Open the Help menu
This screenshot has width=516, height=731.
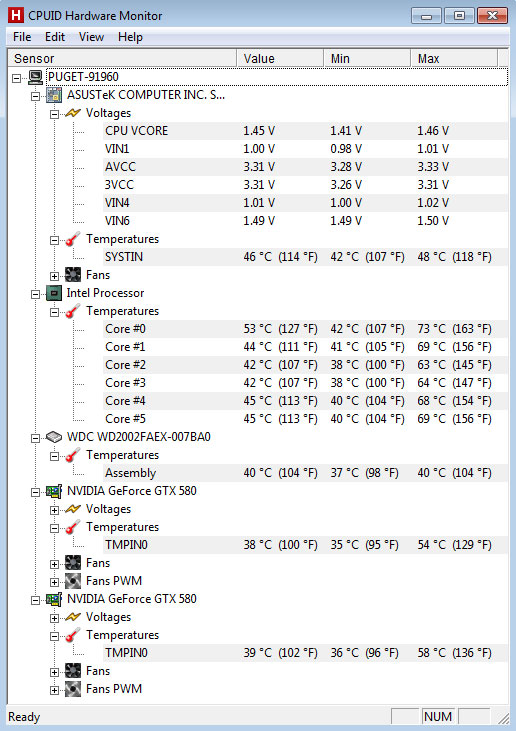pyautogui.click(x=130, y=37)
